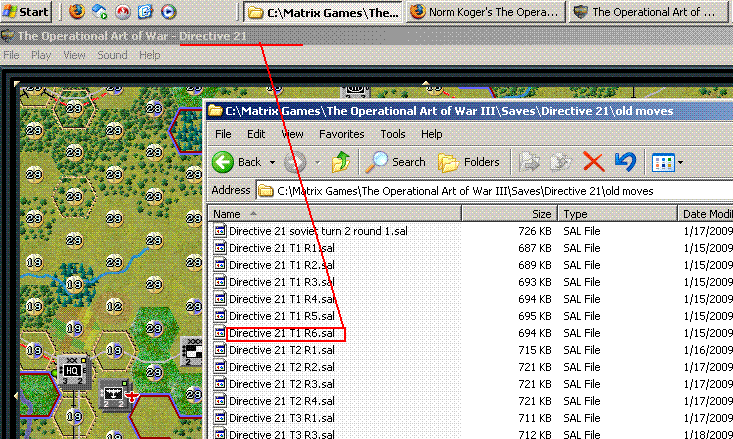Click the Search toolbar button

[395, 162]
